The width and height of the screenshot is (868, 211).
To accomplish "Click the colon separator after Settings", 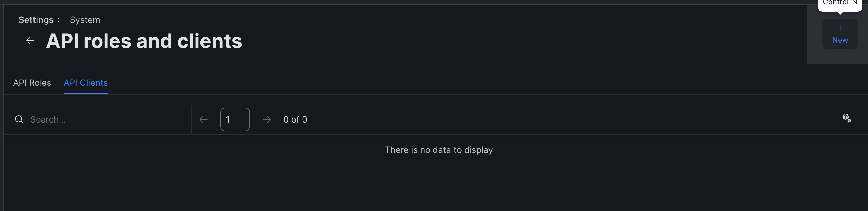I will [x=59, y=20].
